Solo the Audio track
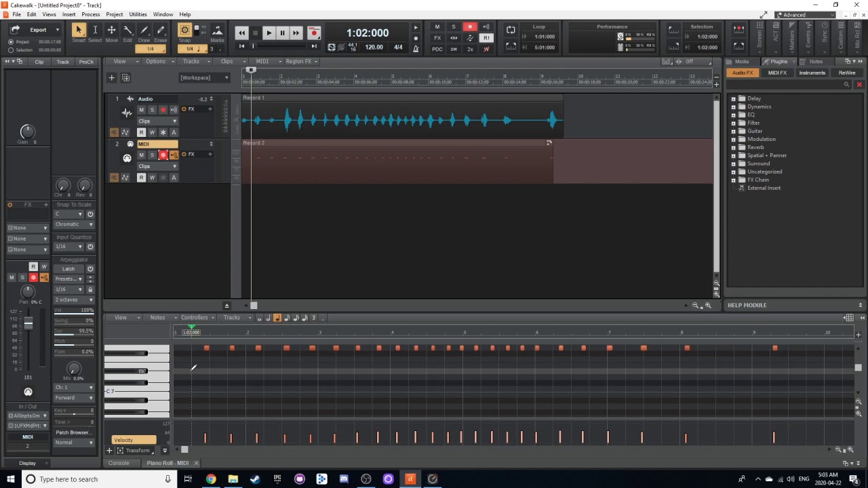The image size is (868, 488). pos(152,110)
